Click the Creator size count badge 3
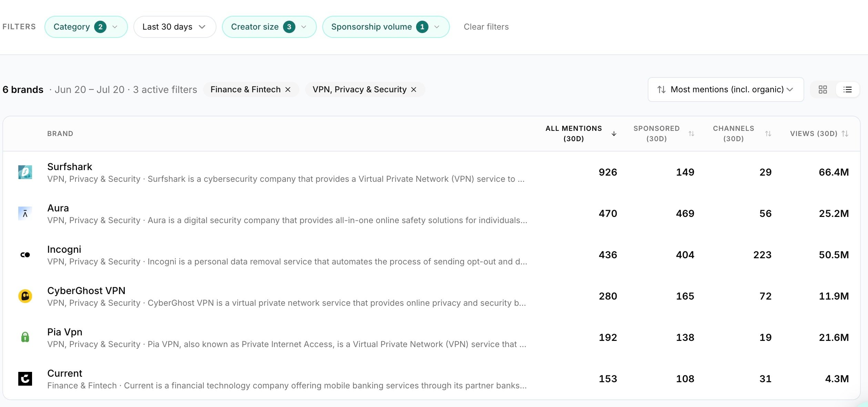This screenshot has width=868, height=407. coord(289,27)
